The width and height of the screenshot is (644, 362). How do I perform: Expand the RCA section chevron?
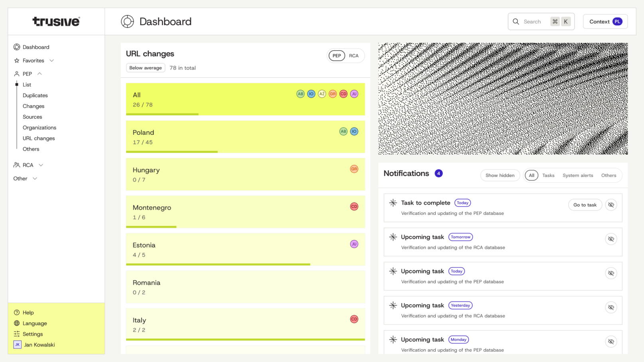41,165
